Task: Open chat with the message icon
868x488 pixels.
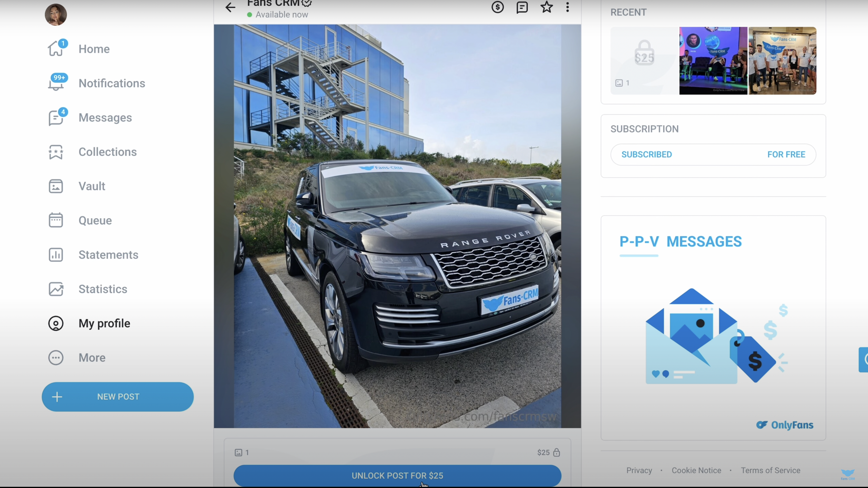Action: click(x=522, y=7)
